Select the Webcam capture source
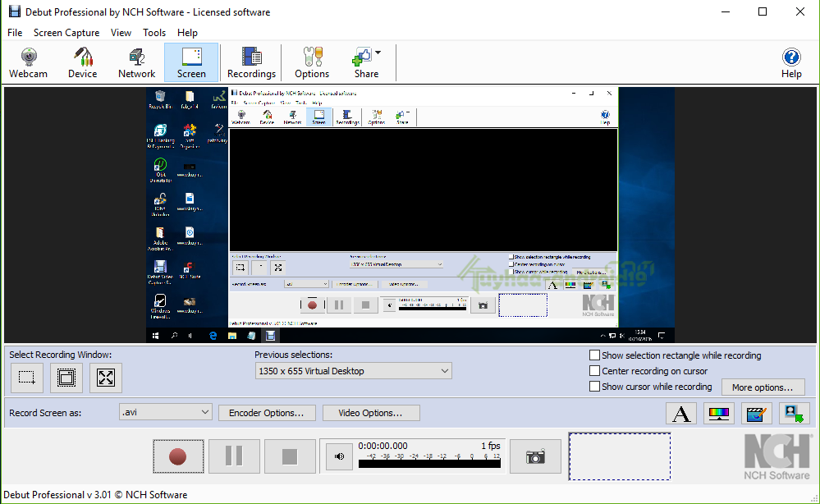Screen dimensions: 820x504 click(28, 62)
